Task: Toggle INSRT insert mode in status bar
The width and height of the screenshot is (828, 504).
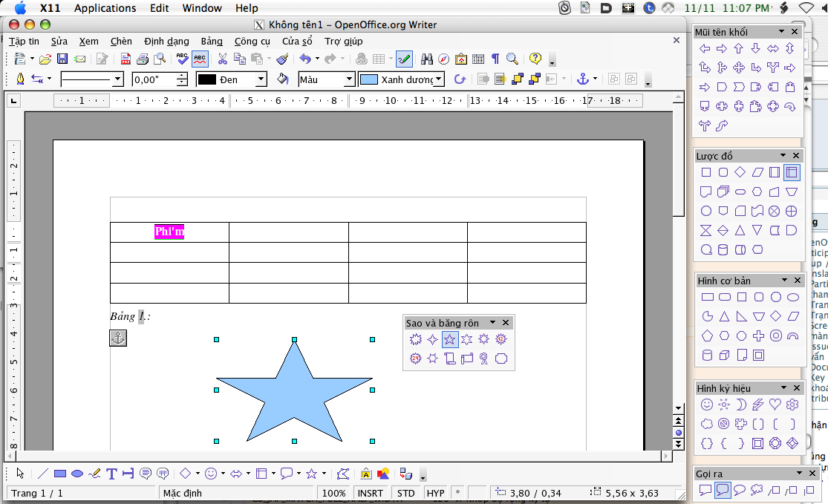Action: 370,494
